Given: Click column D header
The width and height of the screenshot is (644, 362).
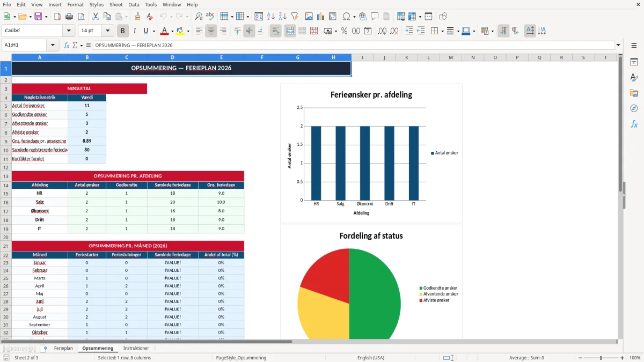Looking at the screenshot, I should tap(172, 57).
